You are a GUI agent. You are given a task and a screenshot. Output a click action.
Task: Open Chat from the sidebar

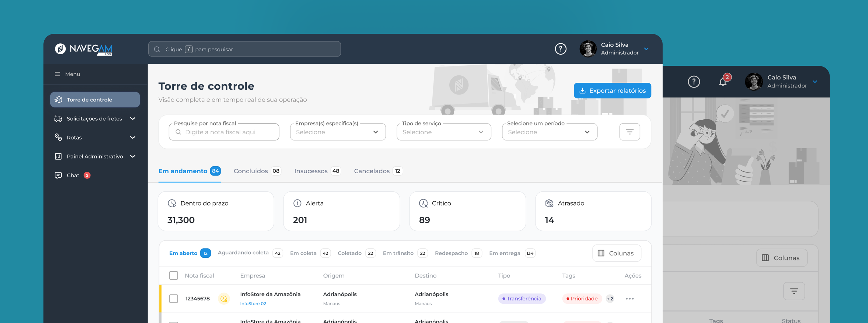73,175
